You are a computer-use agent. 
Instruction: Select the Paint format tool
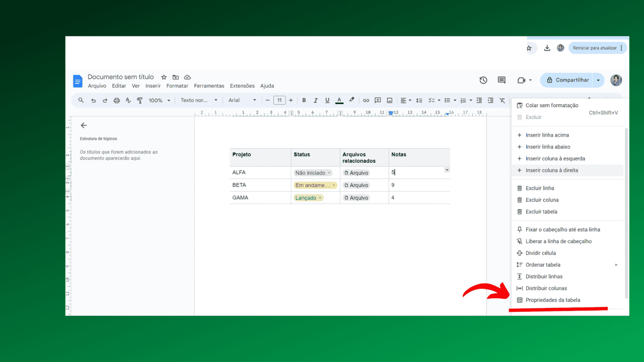pyautogui.click(x=139, y=100)
